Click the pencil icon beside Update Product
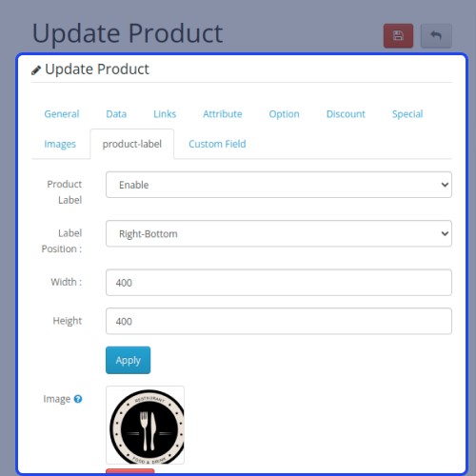This screenshot has width=476, height=476. tap(36, 70)
